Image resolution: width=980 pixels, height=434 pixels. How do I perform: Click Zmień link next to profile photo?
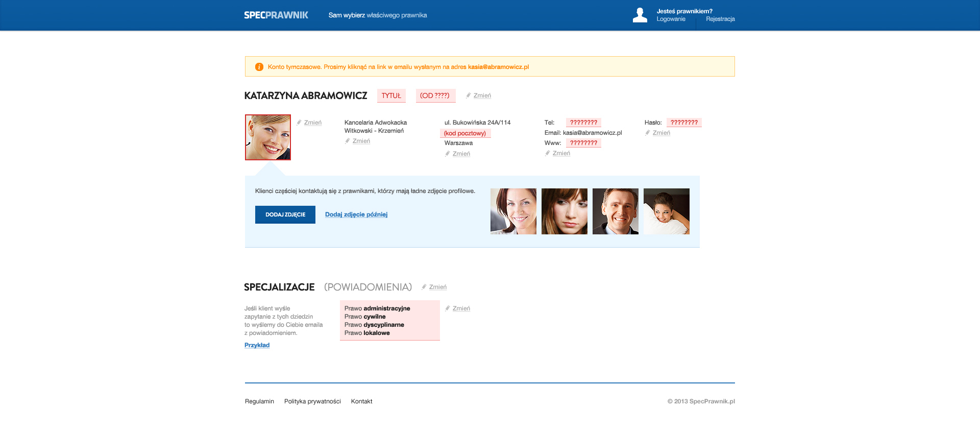[x=313, y=123]
